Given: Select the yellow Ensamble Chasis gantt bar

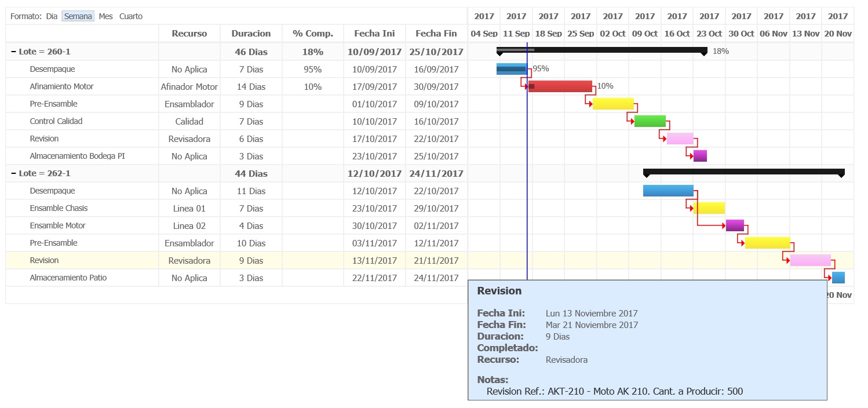Looking at the screenshot, I should tap(709, 208).
